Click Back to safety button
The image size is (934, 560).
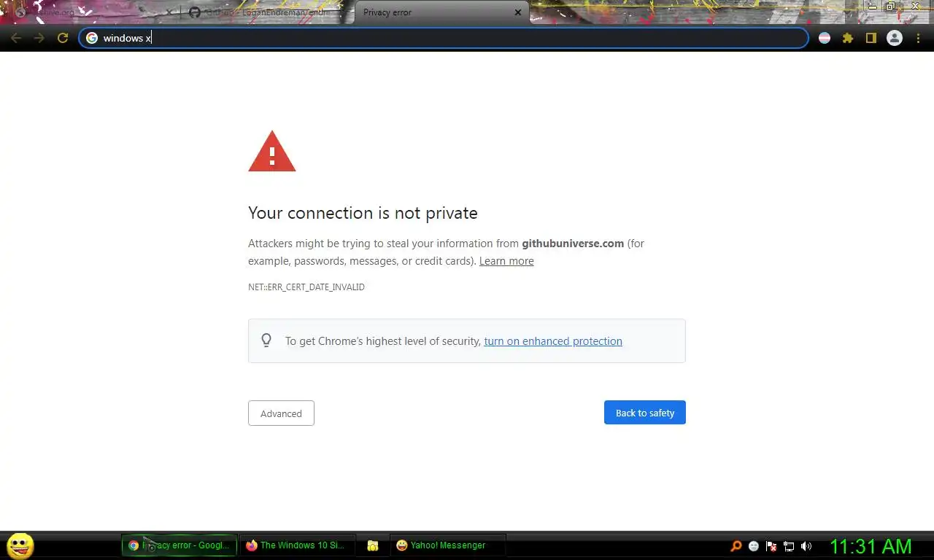coord(645,413)
